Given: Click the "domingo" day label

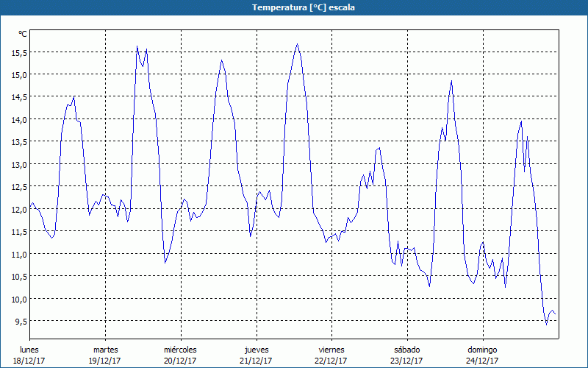Looking at the screenshot, I should (x=482, y=349).
